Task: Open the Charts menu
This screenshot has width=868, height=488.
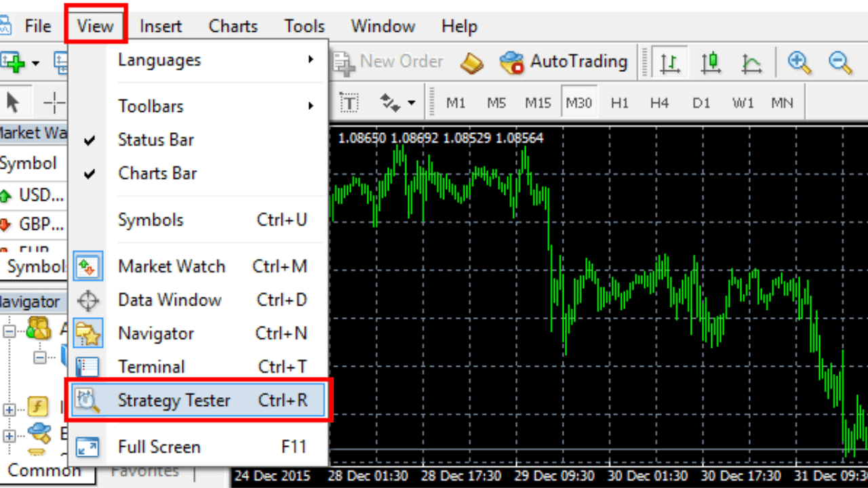Action: coord(233,26)
